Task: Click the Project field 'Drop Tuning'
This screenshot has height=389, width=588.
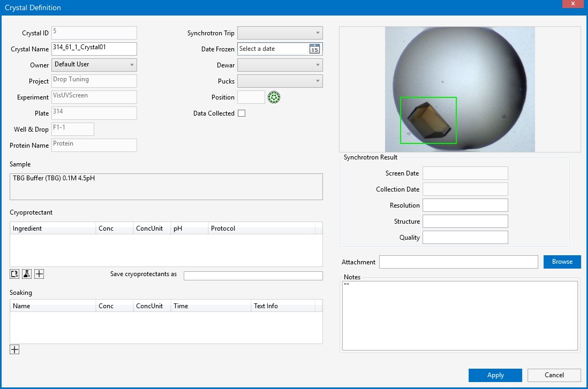Action: (x=94, y=81)
